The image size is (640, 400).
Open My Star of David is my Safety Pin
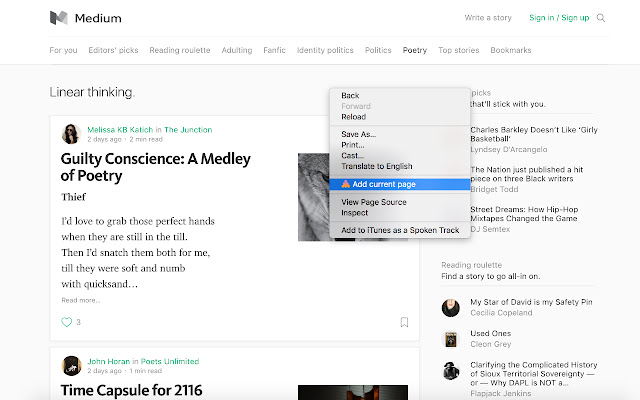[531, 302]
